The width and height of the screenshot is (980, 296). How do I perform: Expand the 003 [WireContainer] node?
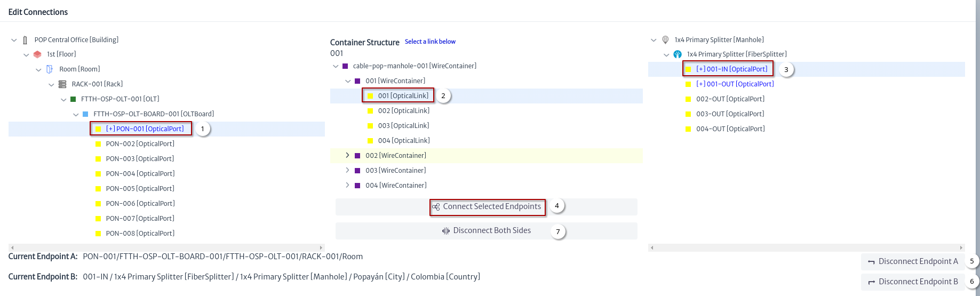click(x=347, y=170)
